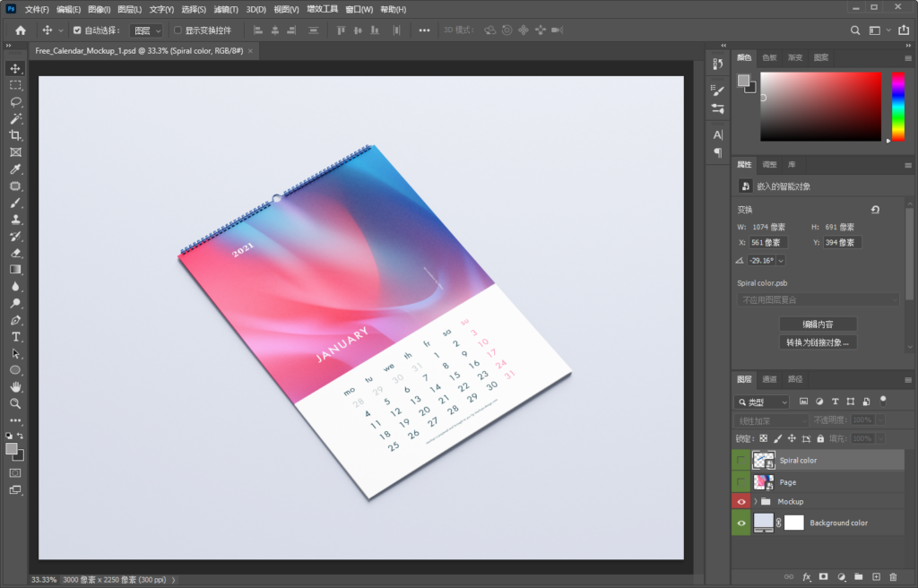Pick a color in the color field
The height and width of the screenshot is (588, 918).
(x=820, y=107)
